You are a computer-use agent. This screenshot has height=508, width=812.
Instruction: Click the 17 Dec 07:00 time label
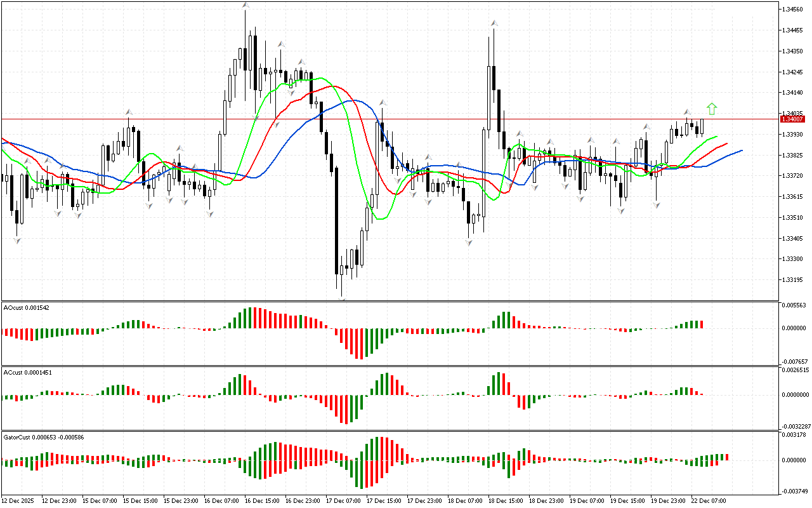[343, 500]
